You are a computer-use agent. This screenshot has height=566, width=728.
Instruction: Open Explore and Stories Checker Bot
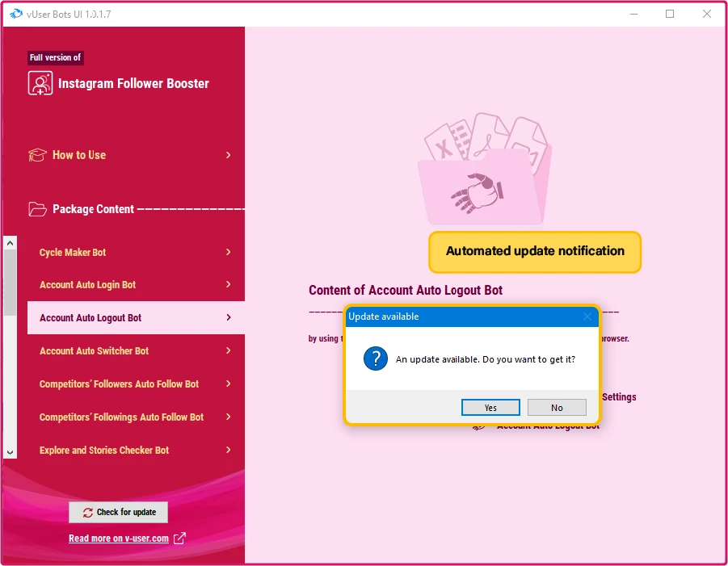pos(136,450)
